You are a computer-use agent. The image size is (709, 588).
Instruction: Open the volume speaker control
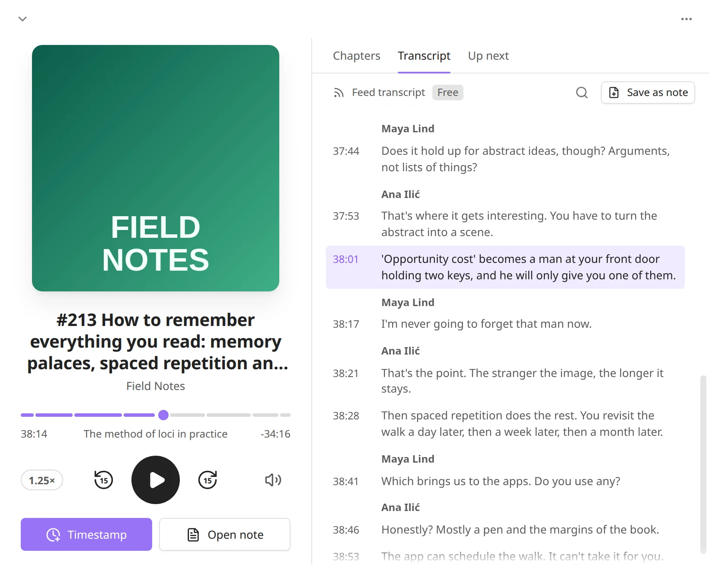pos(273,480)
